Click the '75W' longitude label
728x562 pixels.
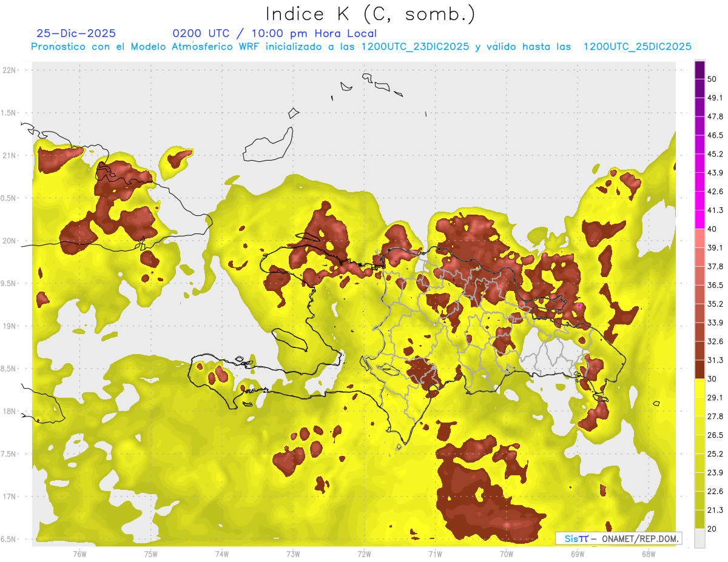tap(151, 554)
